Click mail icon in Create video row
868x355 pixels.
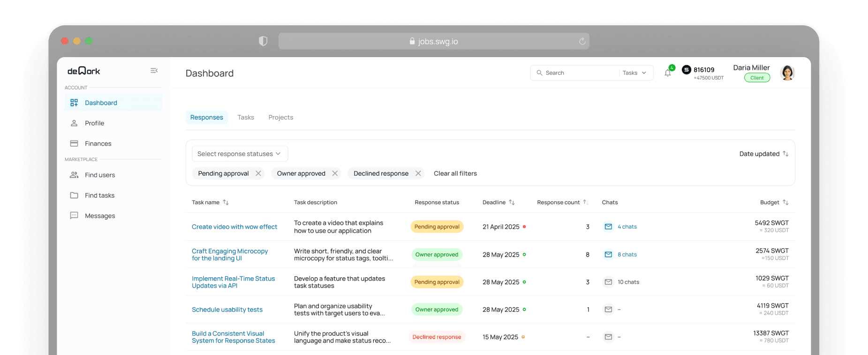point(608,227)
